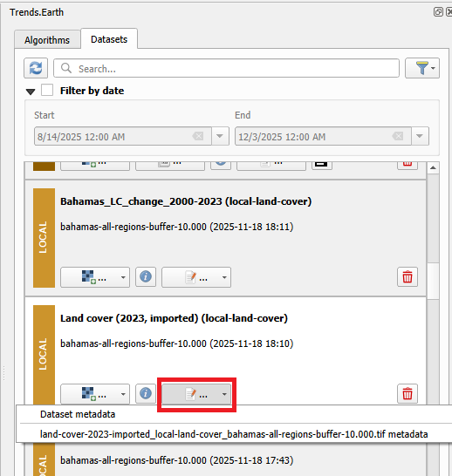Click the End date field
452x476 pixels.
coord(323,136)
